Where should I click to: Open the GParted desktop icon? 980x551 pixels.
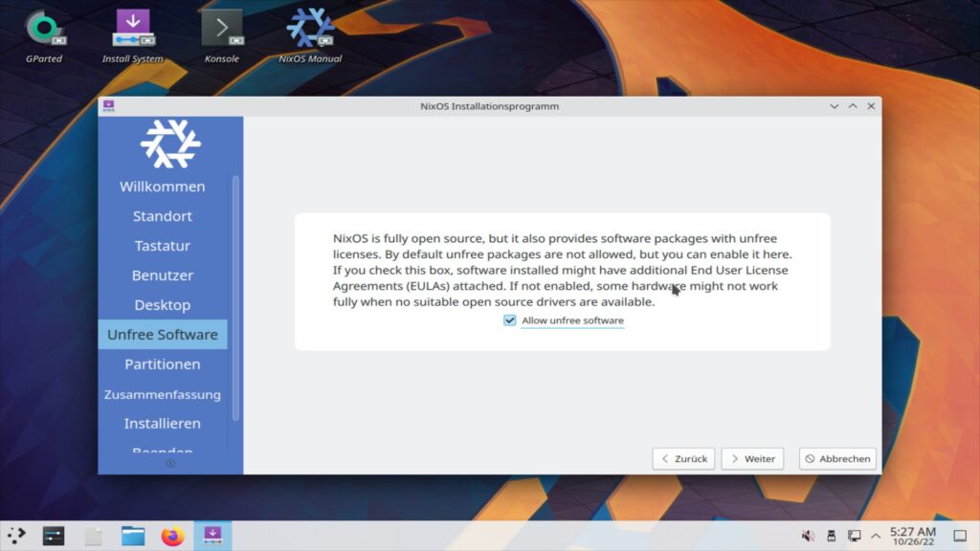point(44,36)
